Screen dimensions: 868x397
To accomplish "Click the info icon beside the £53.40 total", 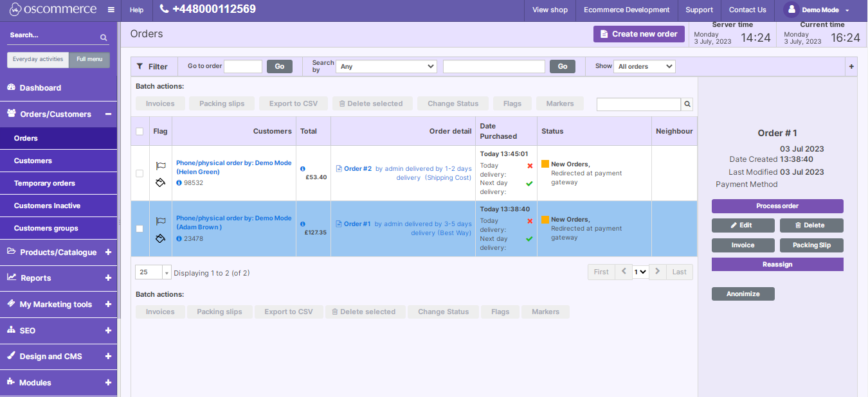I will pyautogui.click(x=303, y=170).
